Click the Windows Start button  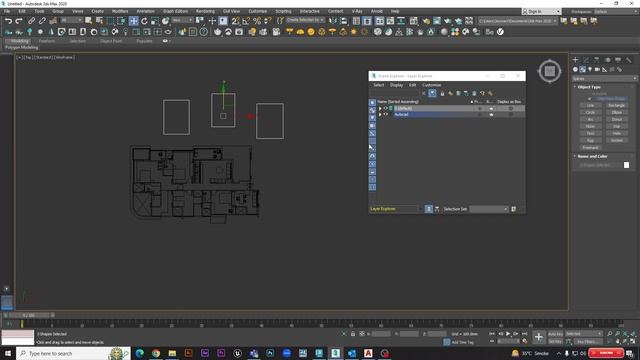(8, 353)
